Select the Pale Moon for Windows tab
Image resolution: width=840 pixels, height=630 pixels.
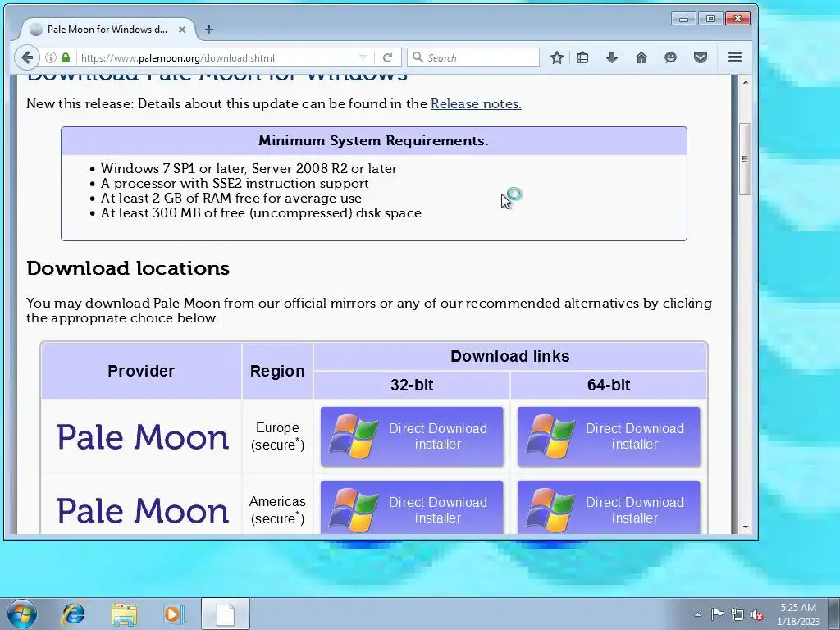tap(107, 30)
